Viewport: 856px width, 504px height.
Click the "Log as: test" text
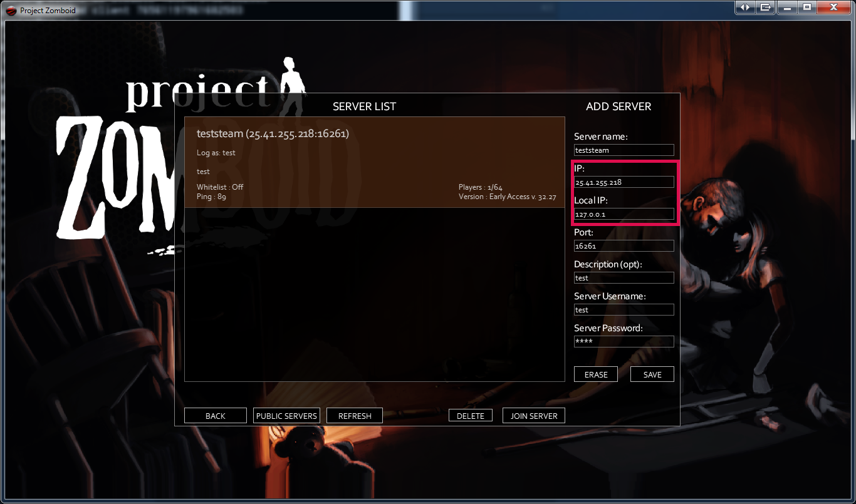(216, 153)
